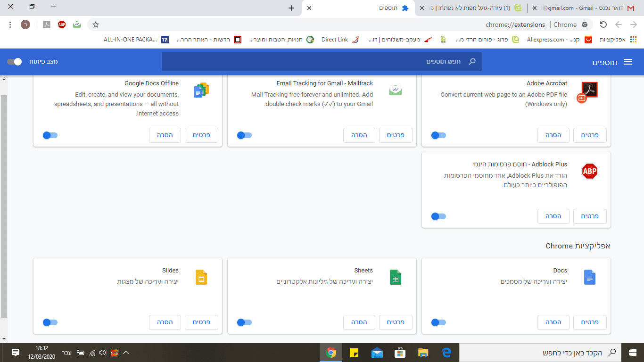
Task: Click the left-pointing arrow navigation button
Action: [x=619, y=25]
